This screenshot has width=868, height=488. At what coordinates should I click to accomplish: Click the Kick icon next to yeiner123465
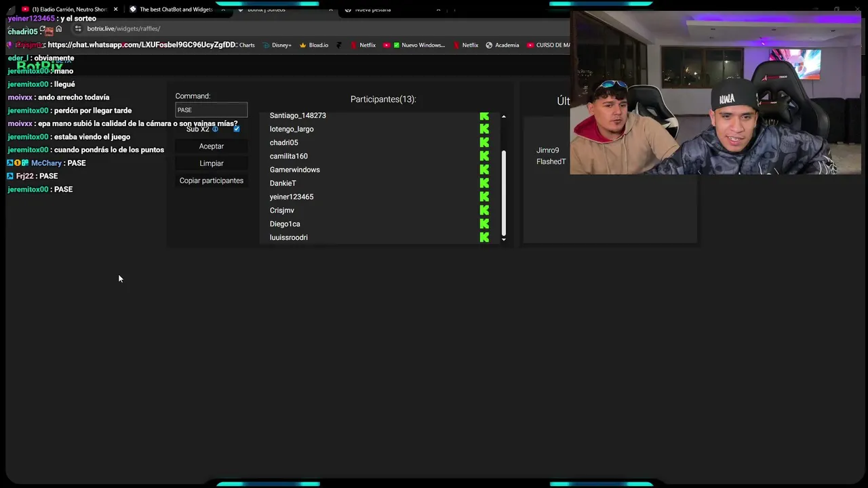tap(484, 197)
